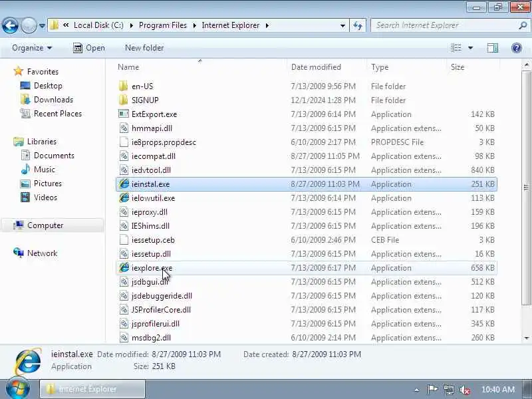Expand arrow after Program Files breadcrumb
This screenshot has width=532, height=399.
coord(194,25)
